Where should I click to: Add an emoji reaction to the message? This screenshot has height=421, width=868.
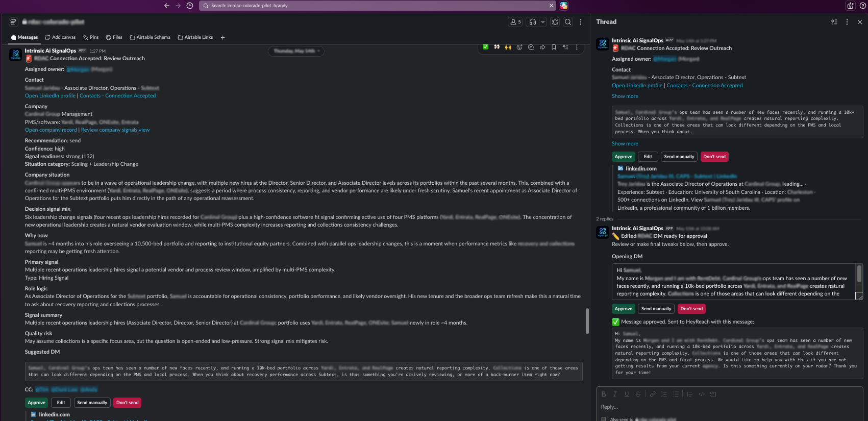point(519,47)
